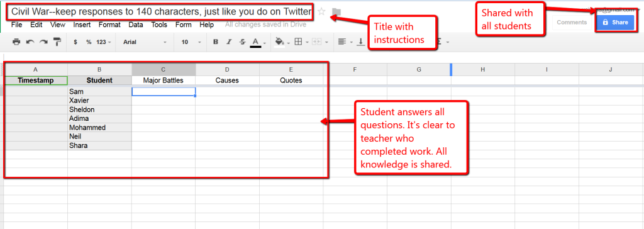
Task: Open the move-to-folder icon
Action: (336, 11)
